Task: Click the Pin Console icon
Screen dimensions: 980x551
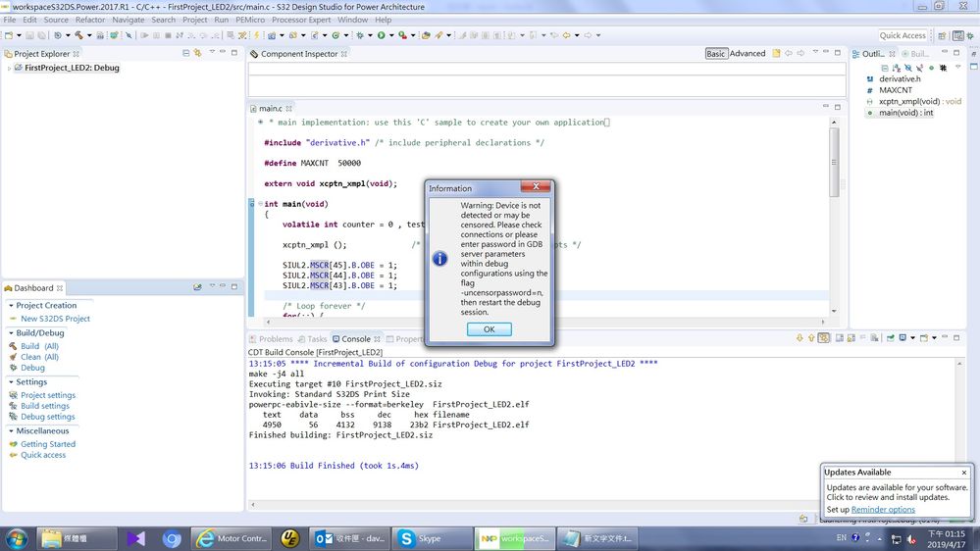Action: [x=891, y=338]
